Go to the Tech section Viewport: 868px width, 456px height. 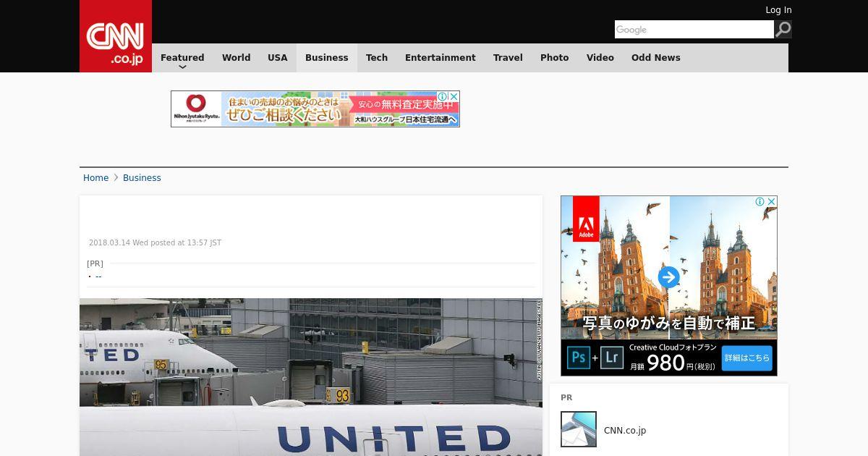tap(377, 58)
